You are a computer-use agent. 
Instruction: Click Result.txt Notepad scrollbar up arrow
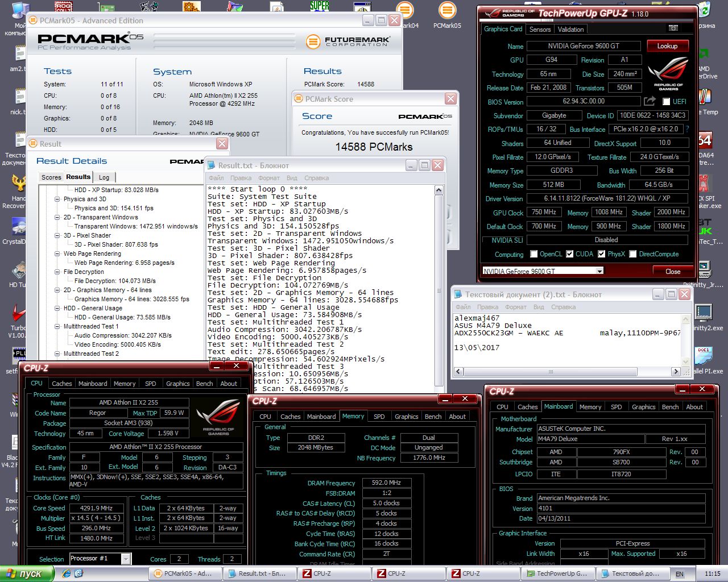pos(439,190)
